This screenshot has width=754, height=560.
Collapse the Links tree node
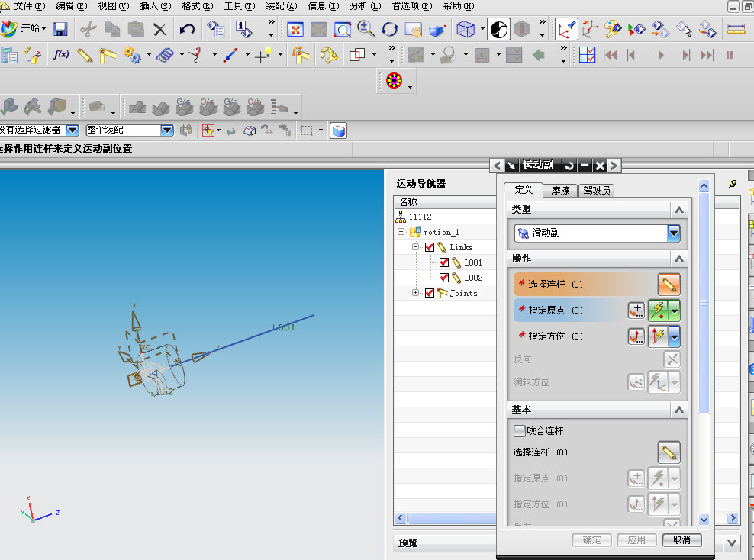415,247
